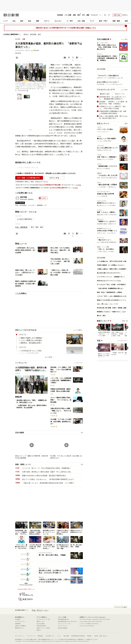This screenshot has width=131, height=644.
Task: Click bottom Facebook share icon
Action: 69,234
